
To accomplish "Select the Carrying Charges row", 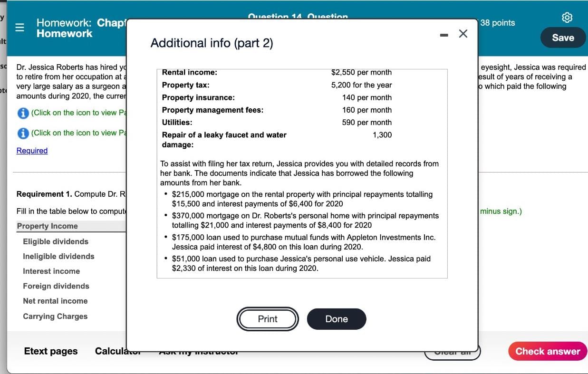I will click(55, 316).
